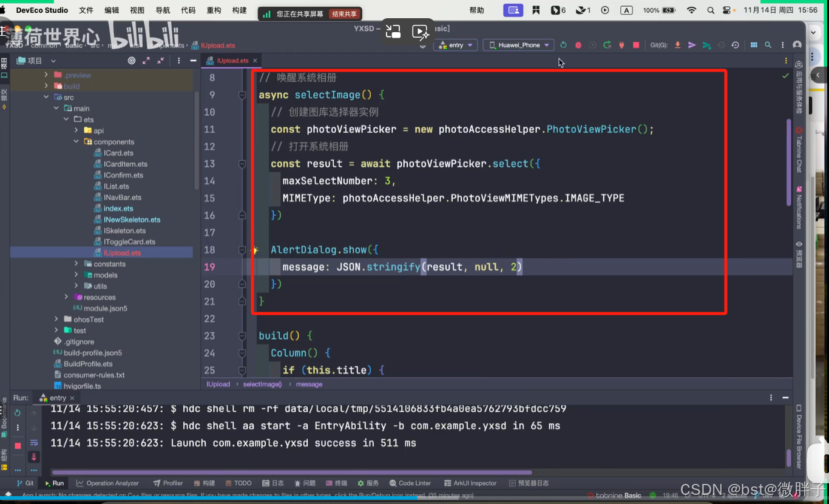
Task: Open Device File Browser side panel
Action: (799, 437)
